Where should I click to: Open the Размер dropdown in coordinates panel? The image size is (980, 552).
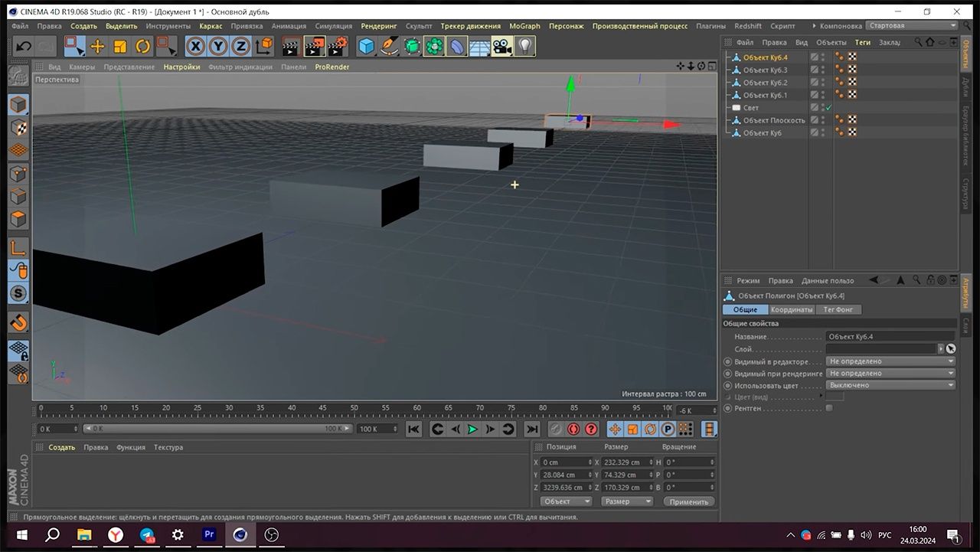click(626, 501)
